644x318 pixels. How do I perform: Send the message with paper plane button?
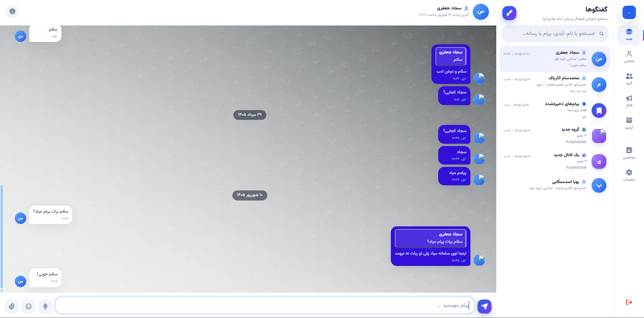point(485,306)
